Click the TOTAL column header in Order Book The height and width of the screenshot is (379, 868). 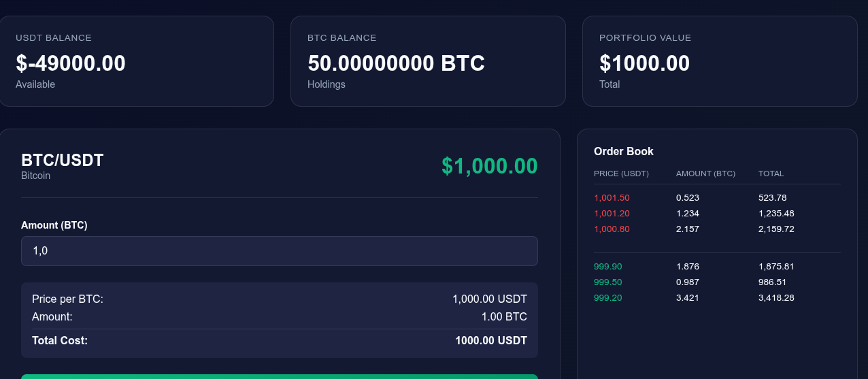click(771, 174)
